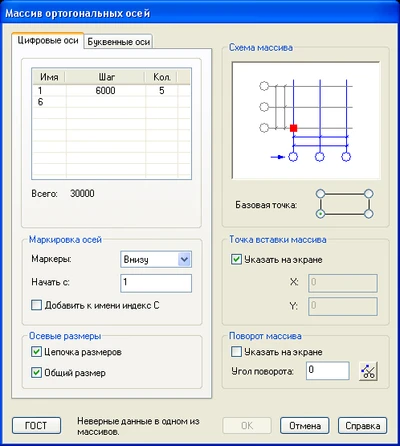The image size is (400, 446).
Task: Select the top-right base point radio
Action: pyautogui.click(x=368, y=194)
